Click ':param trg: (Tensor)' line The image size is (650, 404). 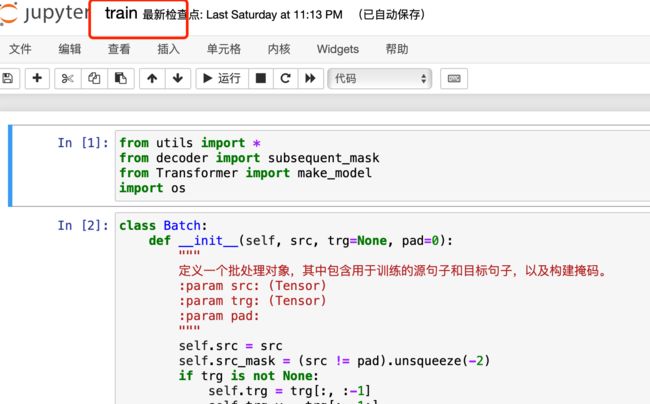(x=252, y=301)
